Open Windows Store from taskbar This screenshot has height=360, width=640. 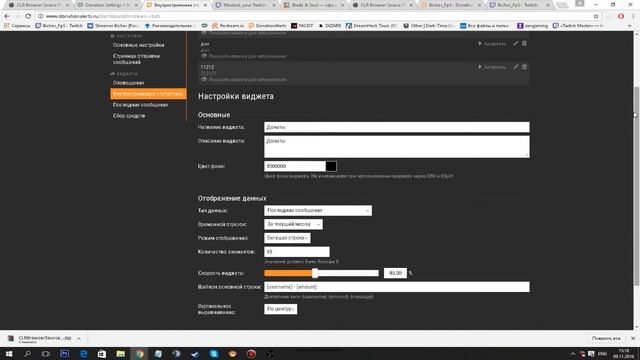[x=102, y=354]
